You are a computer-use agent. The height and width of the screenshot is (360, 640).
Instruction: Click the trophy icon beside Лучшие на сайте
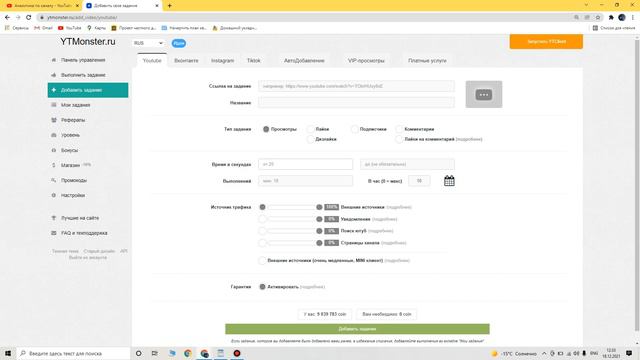53,218
